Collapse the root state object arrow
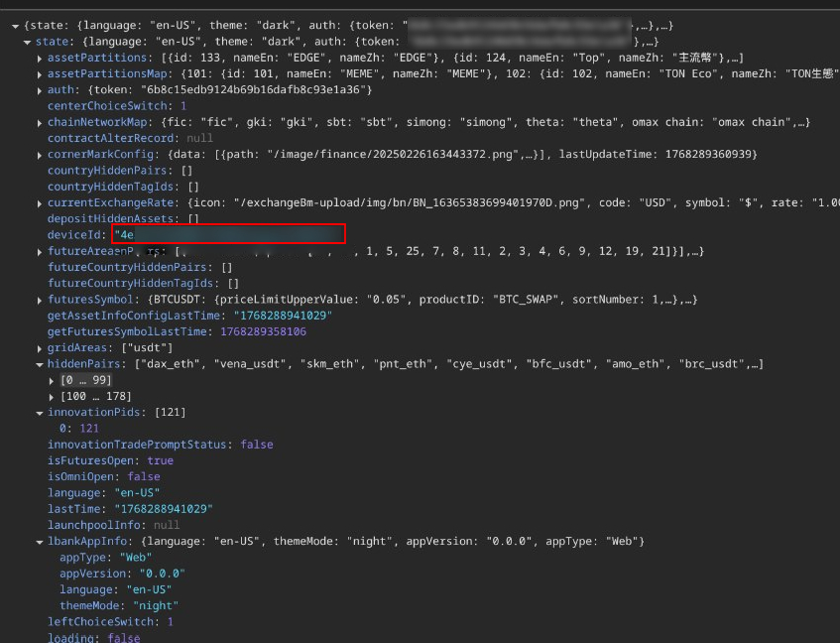Image resolution: width=840 pixels, height=643 pixels. [15, 26]
